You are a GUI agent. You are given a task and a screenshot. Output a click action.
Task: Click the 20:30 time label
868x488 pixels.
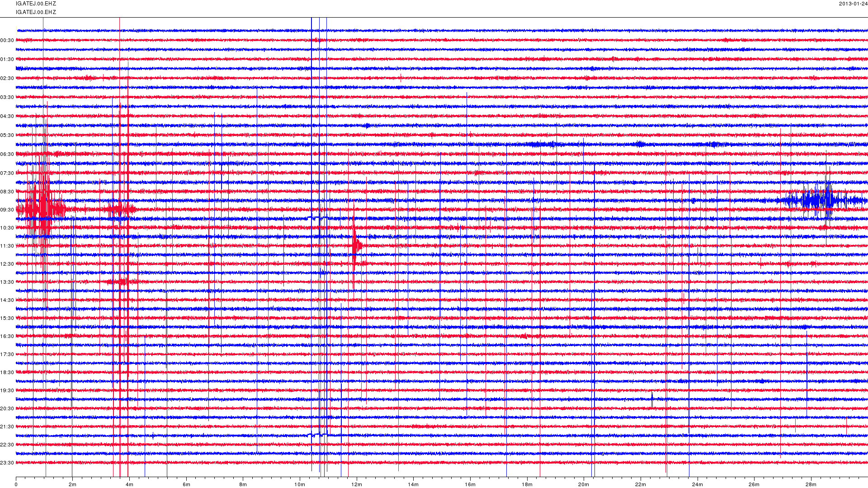click(7, 409)
